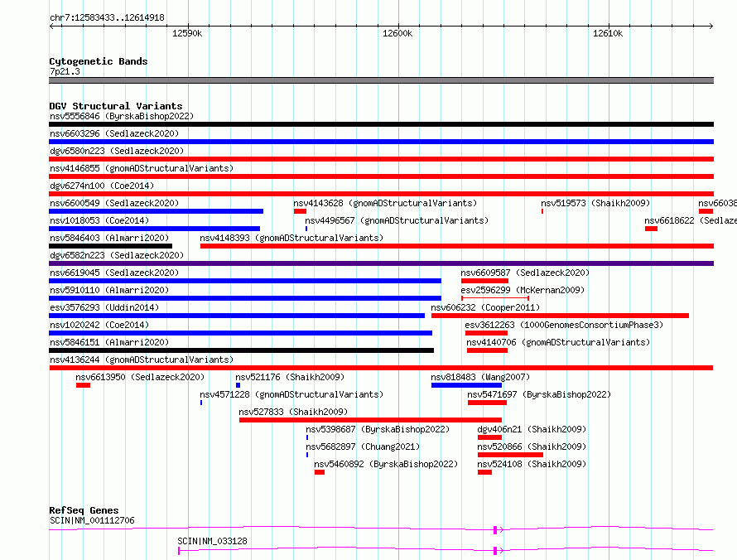Click the nsv5556846 (ByrskaBishop2022) variant label

pos(122,116)
